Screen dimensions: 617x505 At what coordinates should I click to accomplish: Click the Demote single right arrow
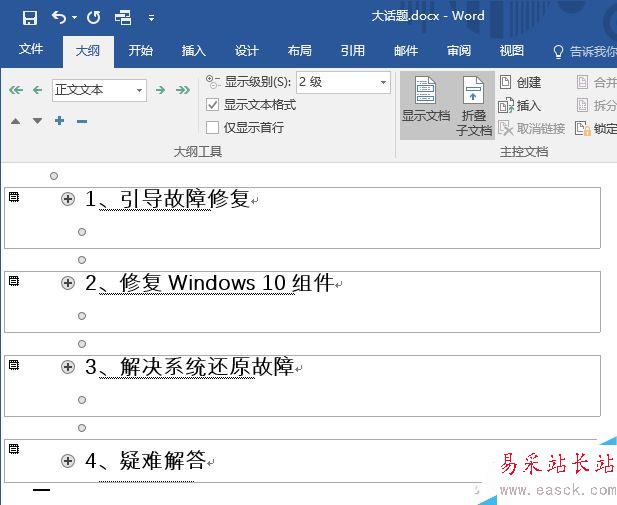tap(160, 90)
